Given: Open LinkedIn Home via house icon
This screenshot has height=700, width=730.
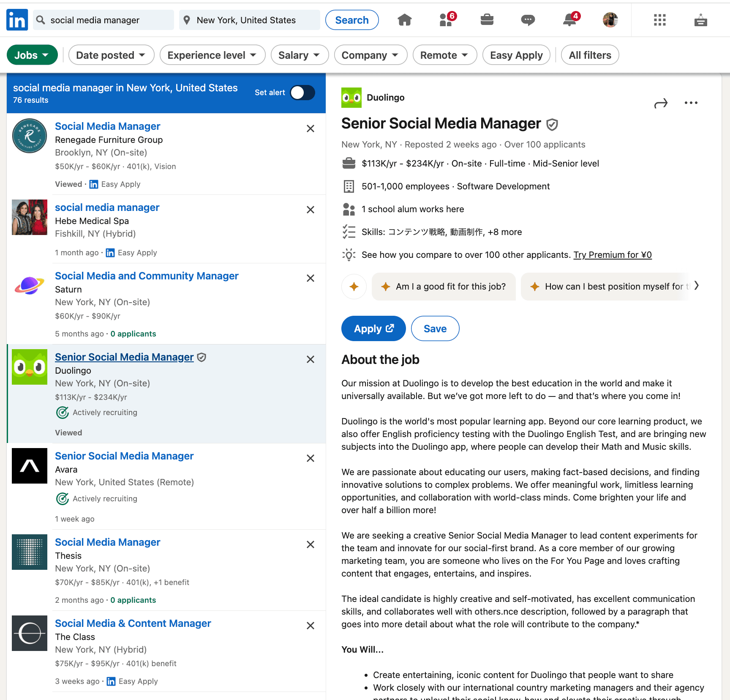Looking at the screenshot, I should pos(404,20).
